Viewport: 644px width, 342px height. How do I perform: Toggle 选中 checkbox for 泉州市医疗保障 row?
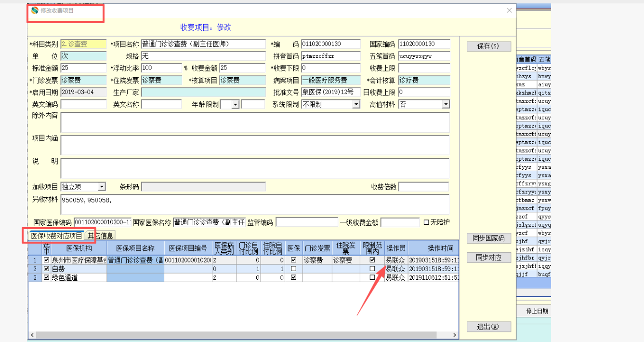(x=46, y=260)
